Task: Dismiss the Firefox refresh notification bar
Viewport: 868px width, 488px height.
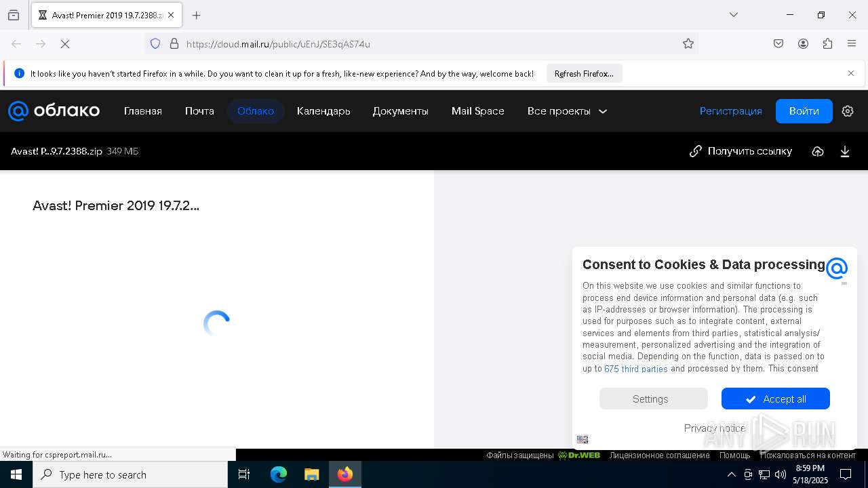Action: click(851, 73)
